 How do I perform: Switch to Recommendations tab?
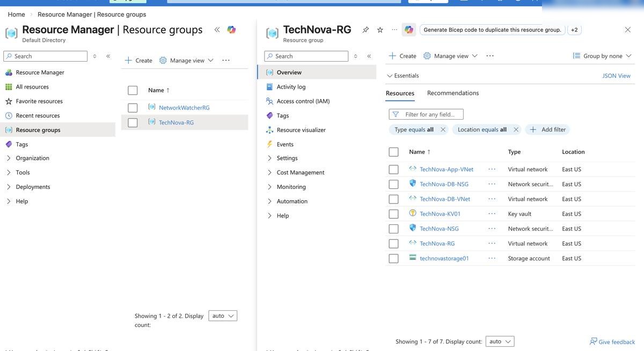click(453, 93)
